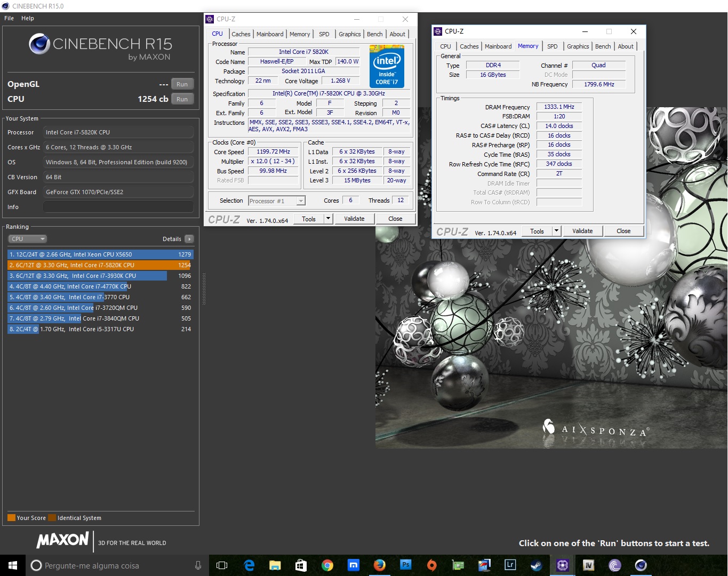Viewport: 728px width, 576px height.
Task: Click the front CPU-Z window title icon
Action: coord(438,31)
